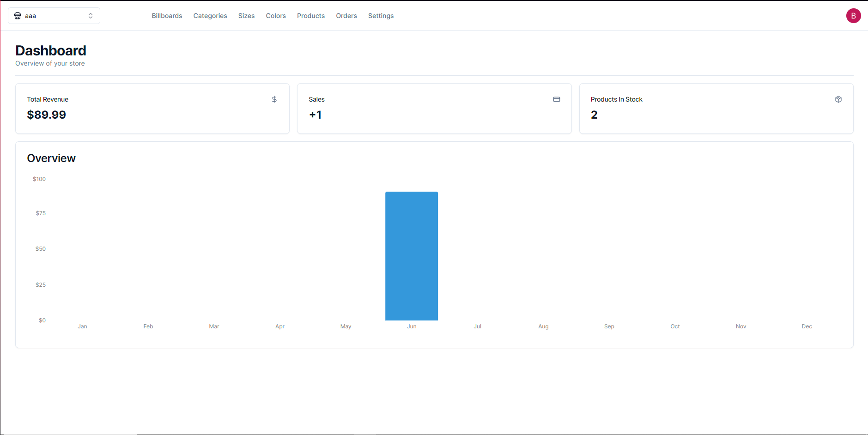Click the Total Revenue summary card
Viewport: 868px width, 435px height.
pos(152,108)
